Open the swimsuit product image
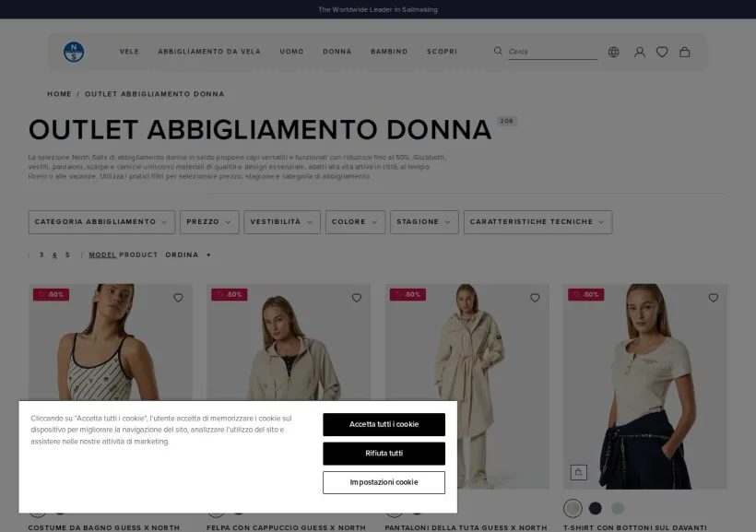Image resolution: width=756 pixels, height=532 pixels. tap(111, 342)
